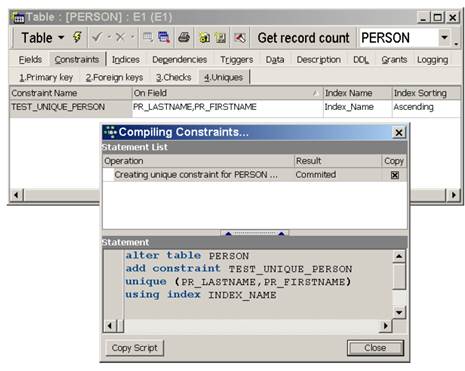
Task: Open the Indices tab
Action: (126, 60)
